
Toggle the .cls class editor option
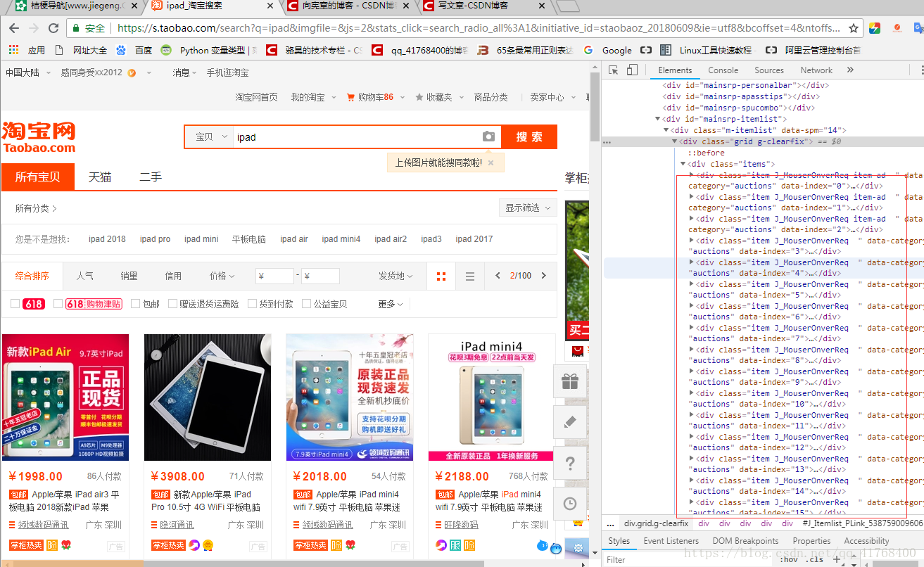[815, 560]
